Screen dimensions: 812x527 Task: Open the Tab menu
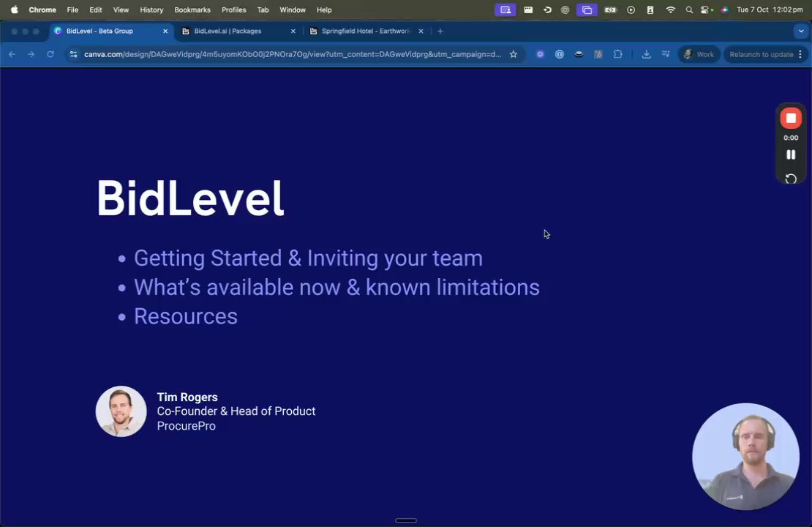tap(263, 10)
